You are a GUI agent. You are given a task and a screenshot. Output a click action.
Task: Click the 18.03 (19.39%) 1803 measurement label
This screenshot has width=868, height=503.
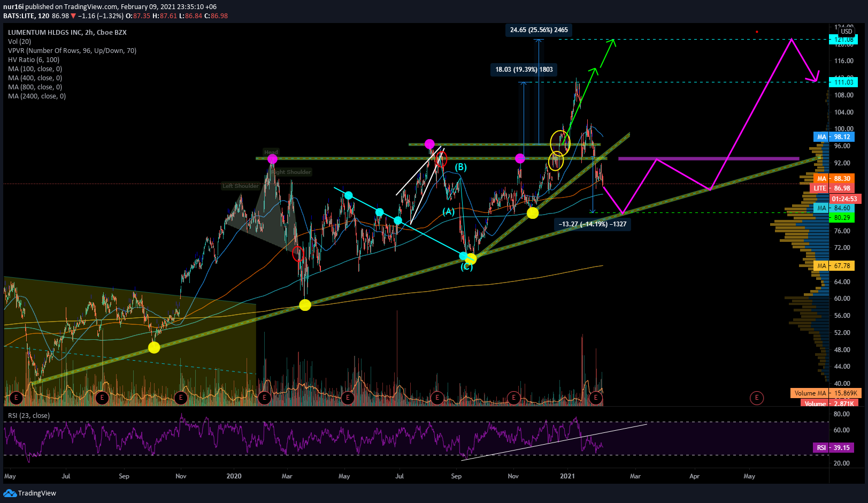click(x=524, y=70)
